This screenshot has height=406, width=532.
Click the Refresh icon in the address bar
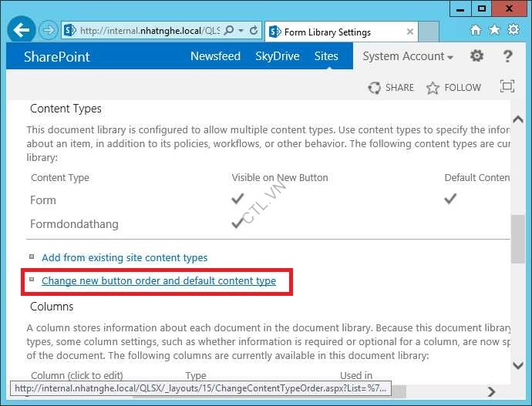coord(254,31)
